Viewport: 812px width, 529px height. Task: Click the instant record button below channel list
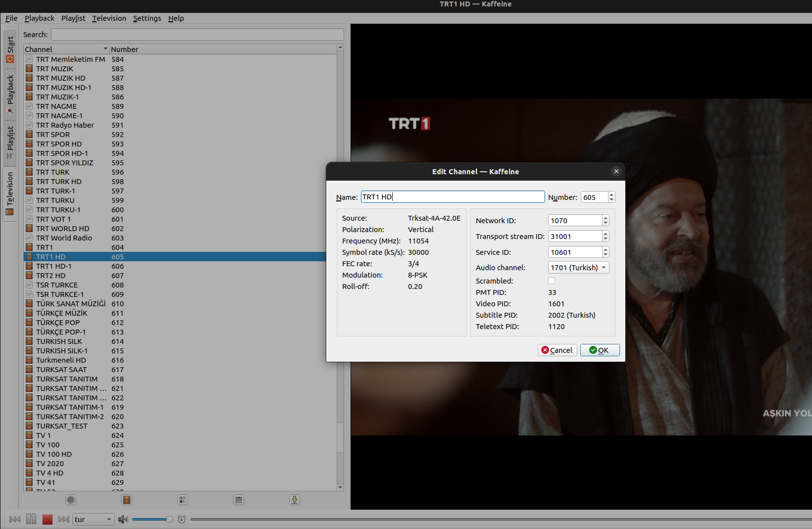(x=71, y=500)
